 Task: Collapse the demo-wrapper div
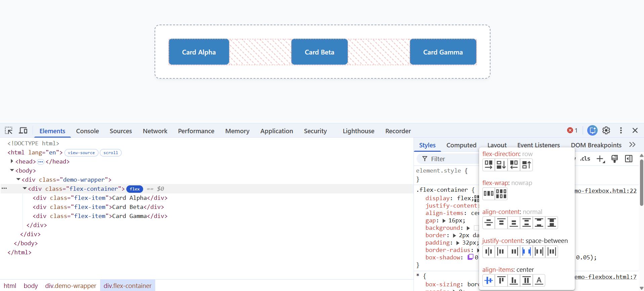tap(18, 180)
